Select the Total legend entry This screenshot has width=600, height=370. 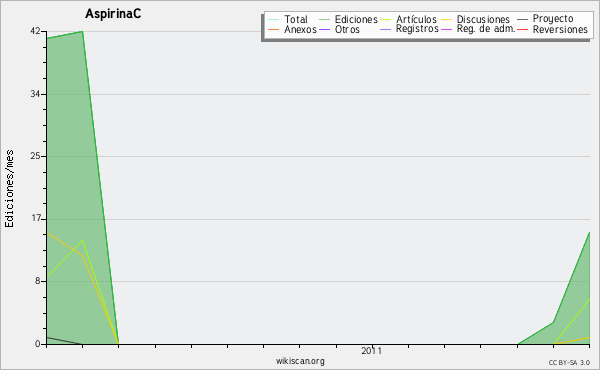click(x=288, y=19)
